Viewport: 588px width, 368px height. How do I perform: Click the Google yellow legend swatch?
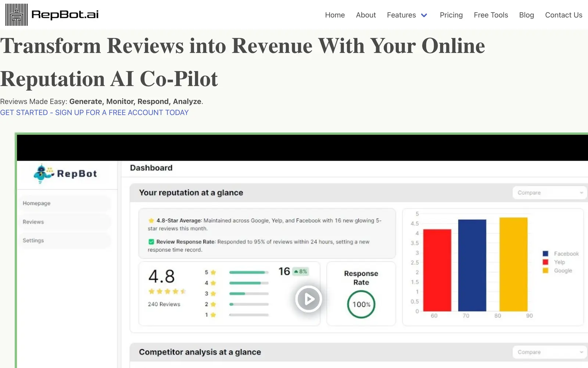pos(545,270)
